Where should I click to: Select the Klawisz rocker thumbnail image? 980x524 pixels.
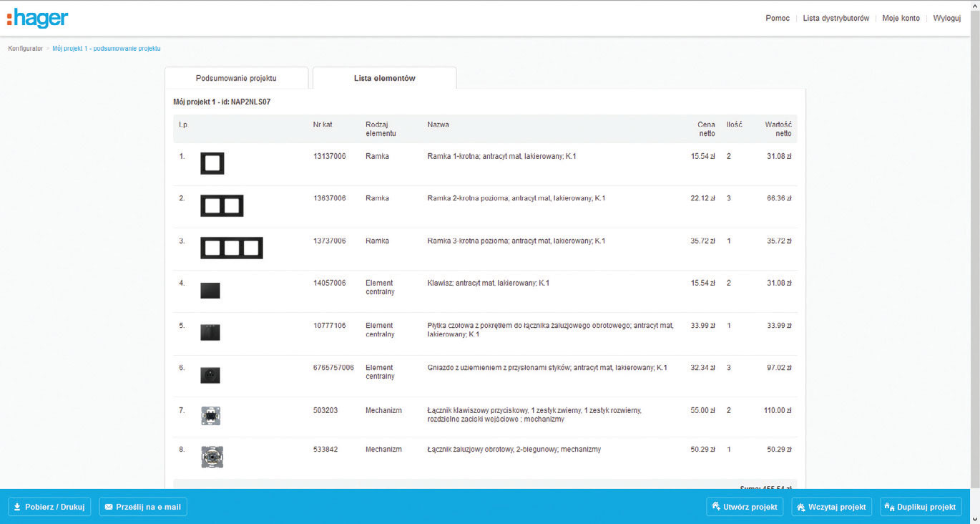[x=210, y=290]
